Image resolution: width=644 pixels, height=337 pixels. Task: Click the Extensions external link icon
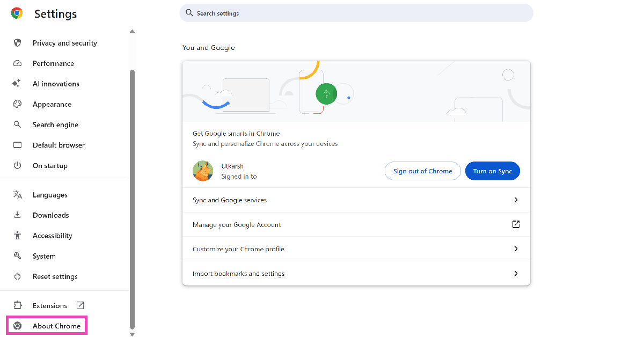pos(80,305)
